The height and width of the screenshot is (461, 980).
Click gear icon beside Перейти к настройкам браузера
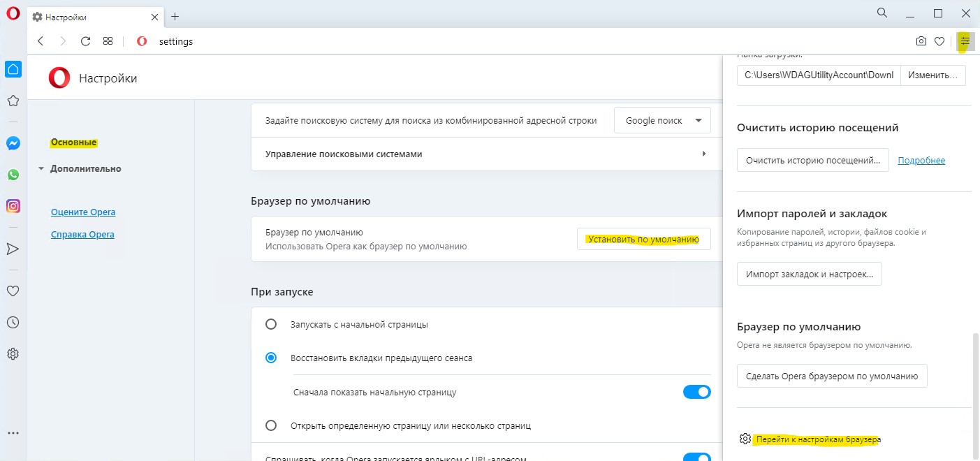(745, 439)
